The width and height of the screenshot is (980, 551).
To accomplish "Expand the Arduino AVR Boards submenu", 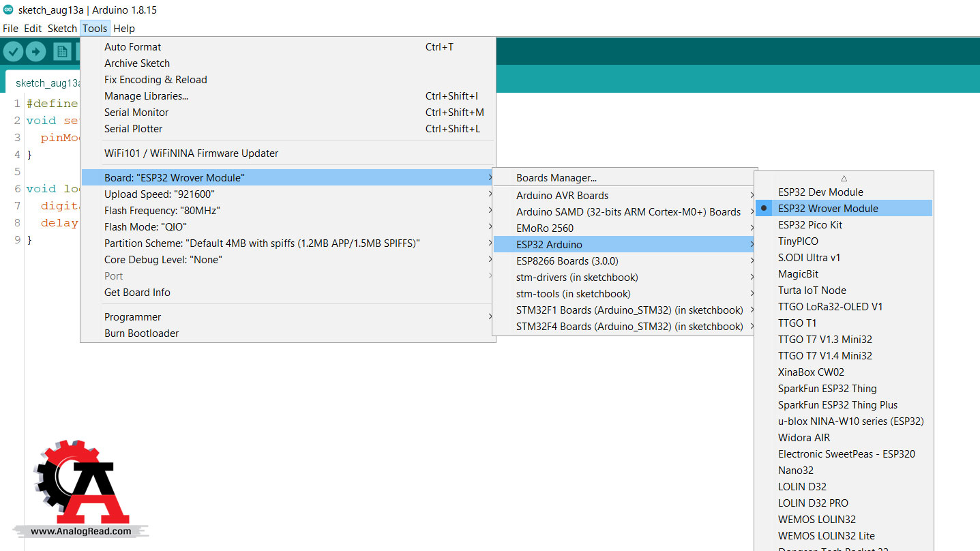I will 625,195.
